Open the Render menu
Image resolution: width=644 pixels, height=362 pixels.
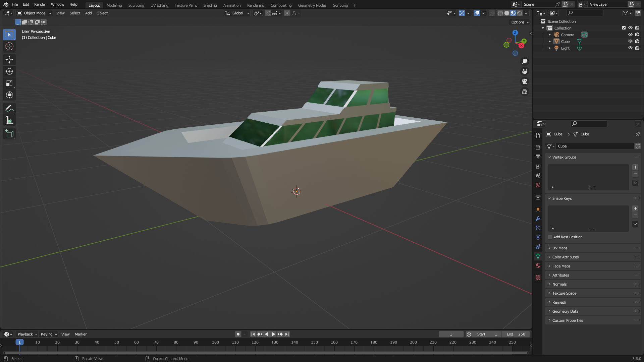point(40,4)
